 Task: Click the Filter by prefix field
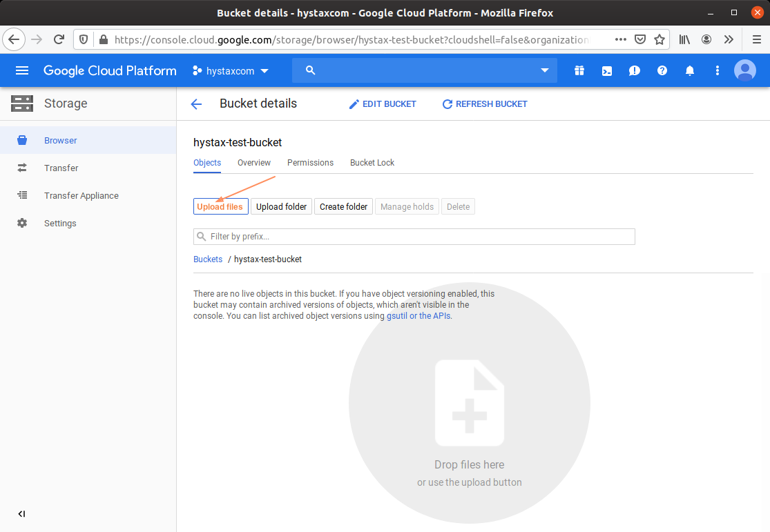[414, 237]
